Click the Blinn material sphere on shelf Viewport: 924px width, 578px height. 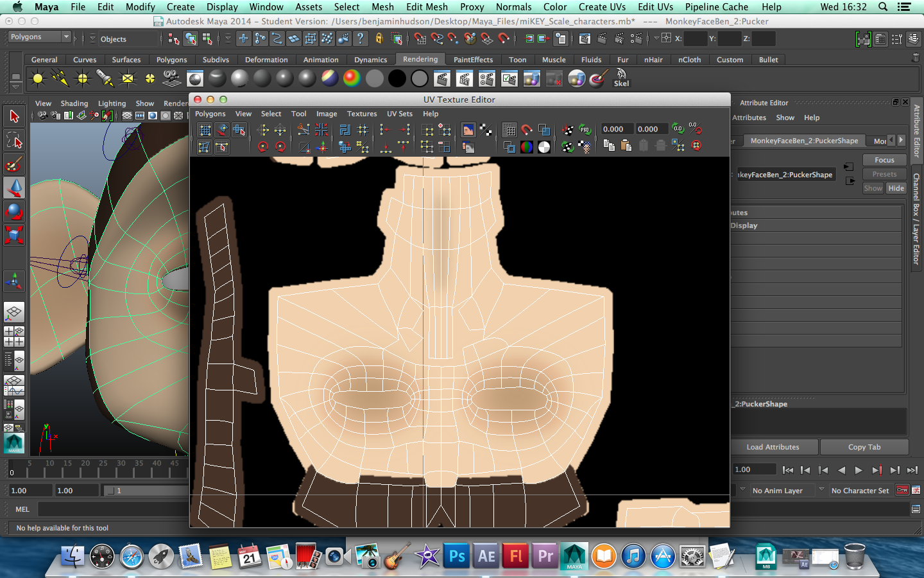click(x=239, y=79)
